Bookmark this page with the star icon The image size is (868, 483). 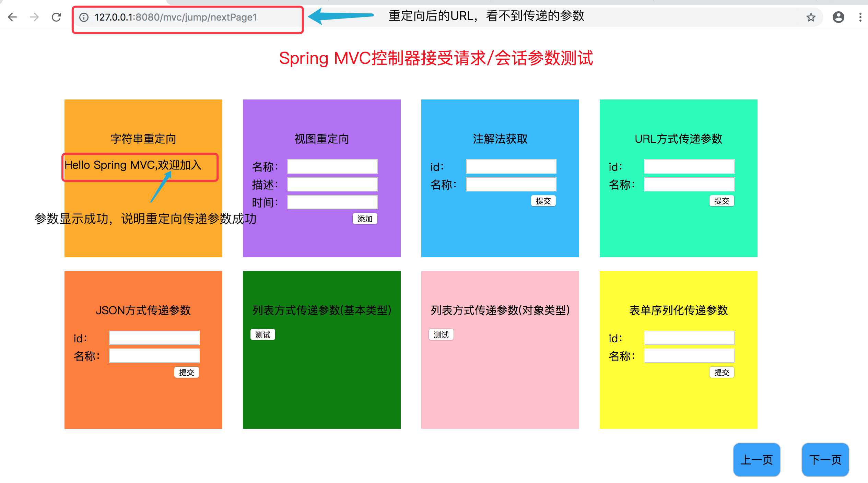pos(811,17)
